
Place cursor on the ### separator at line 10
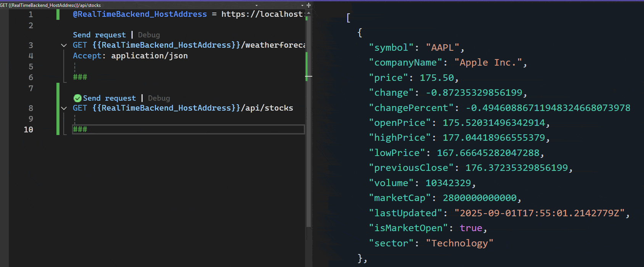click(x=80, y=130)
